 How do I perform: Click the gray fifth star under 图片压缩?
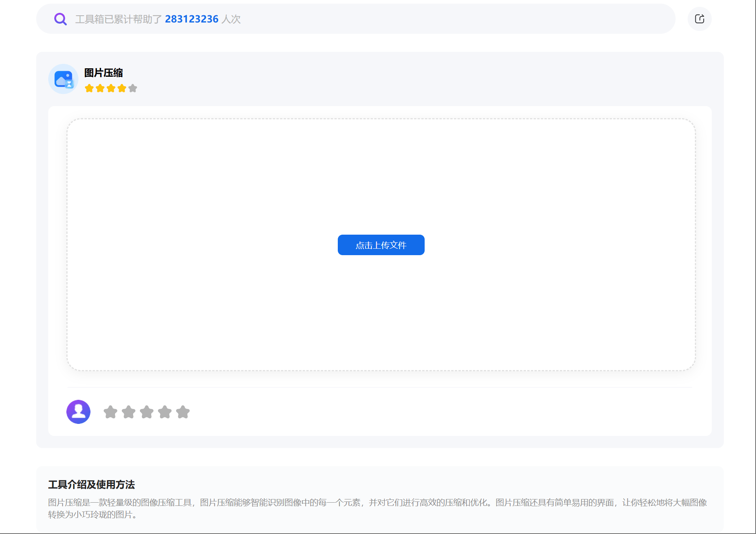133,88
